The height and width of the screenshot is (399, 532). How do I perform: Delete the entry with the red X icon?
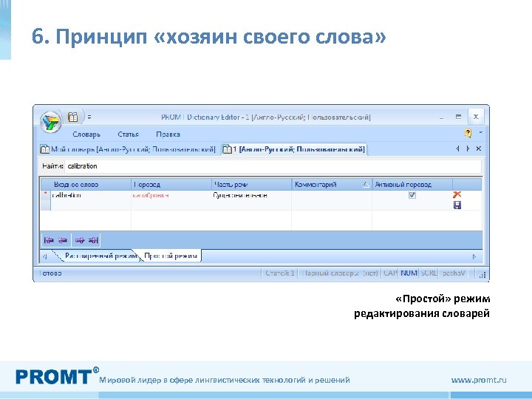pyautogui.click(x=457, y=194)
